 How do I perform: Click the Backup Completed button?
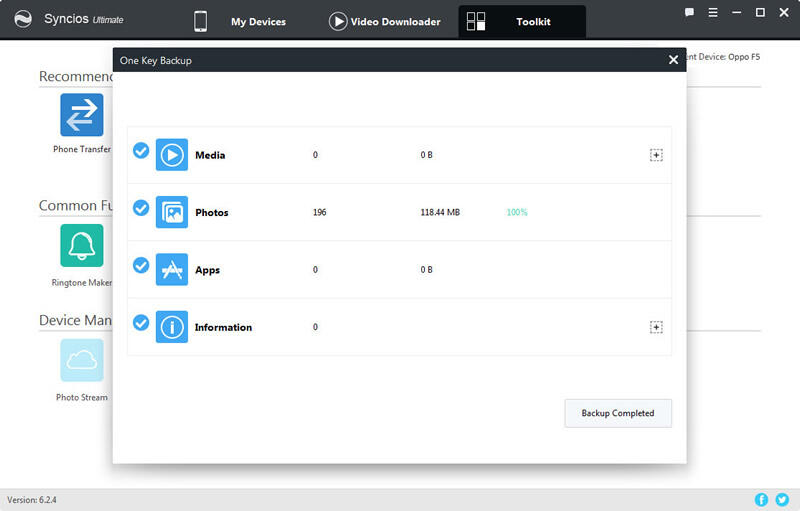click(618, 413)
